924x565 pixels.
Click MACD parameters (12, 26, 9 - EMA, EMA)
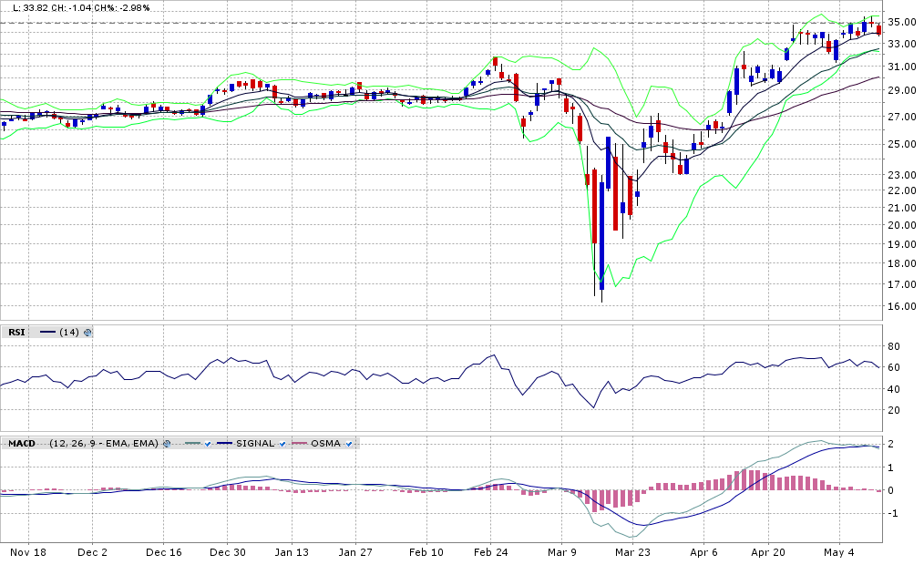click(x=104, y=444)
